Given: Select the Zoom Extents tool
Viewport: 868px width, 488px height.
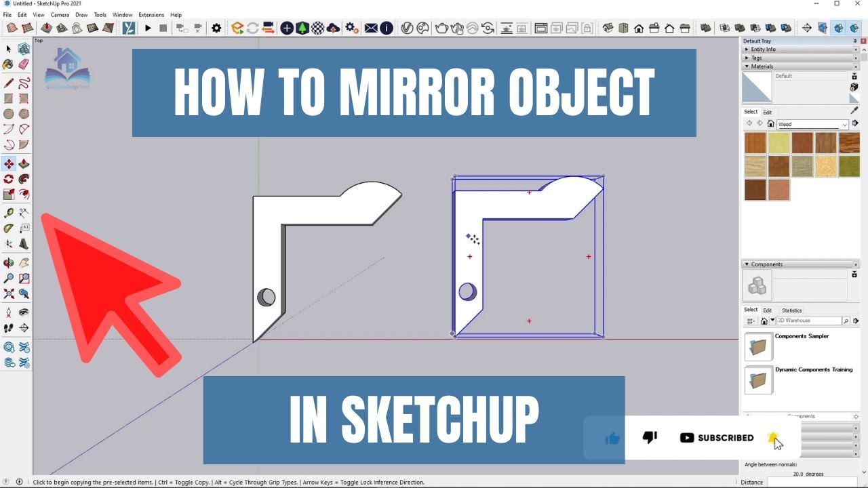Looking at the screenshot, I should 9,293.
